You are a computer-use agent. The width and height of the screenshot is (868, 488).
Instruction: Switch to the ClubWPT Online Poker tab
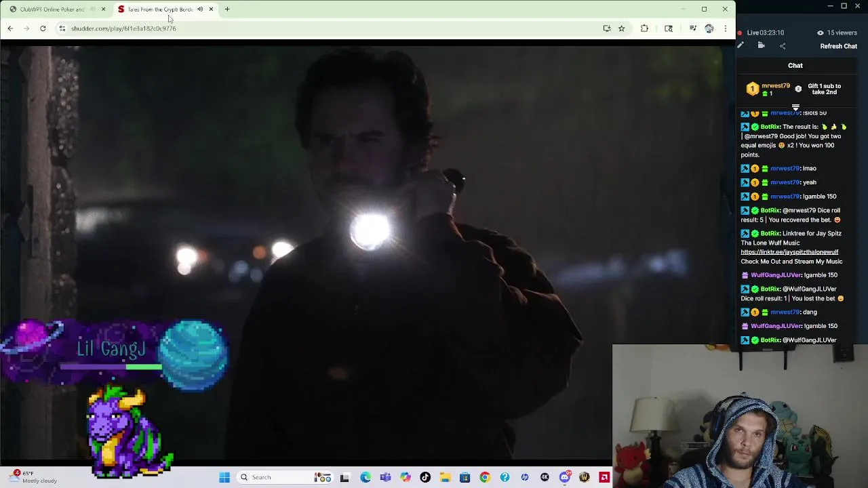[x=53, y=9]
